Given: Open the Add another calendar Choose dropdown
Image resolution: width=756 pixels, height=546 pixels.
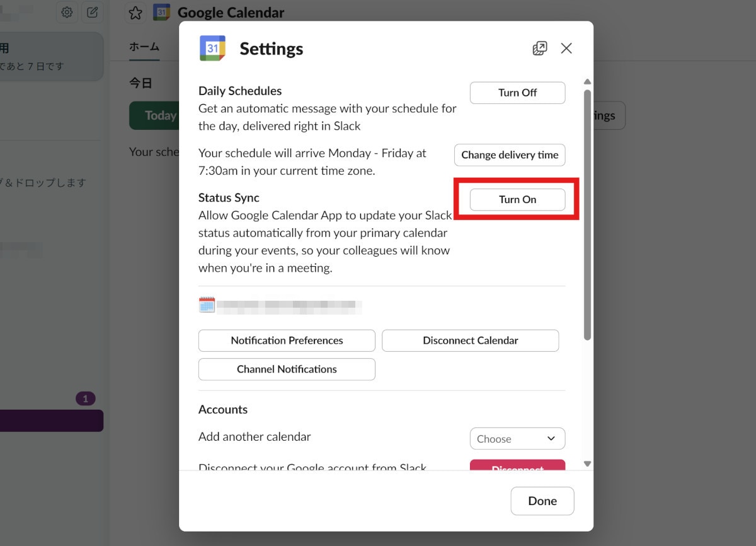Looking at the screenshot, I should 517,439.
